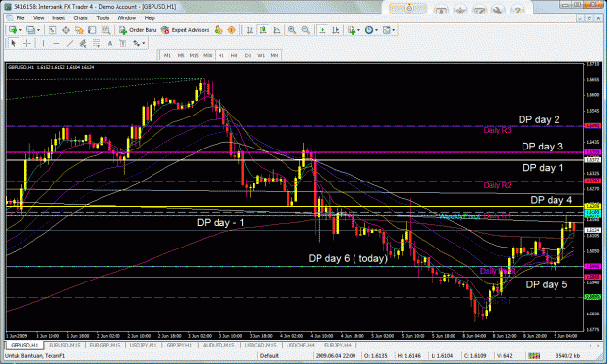Show the Market Watch window

coord(52,30)
